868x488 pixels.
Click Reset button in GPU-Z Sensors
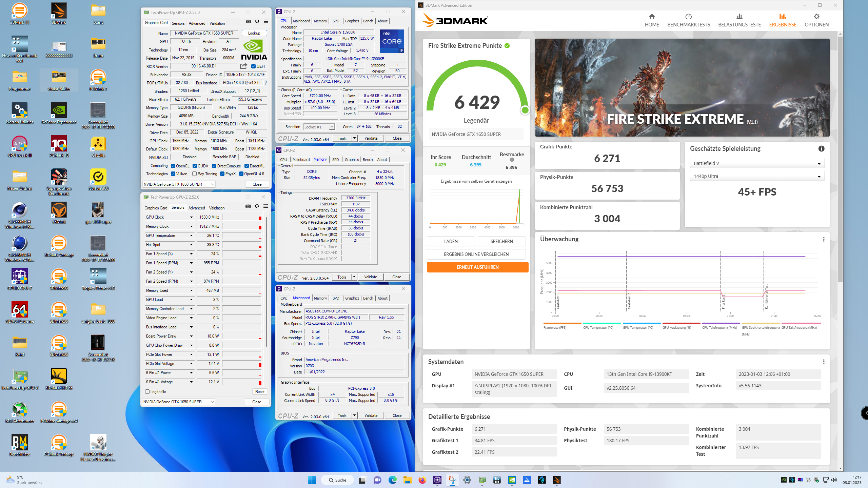click(x=260, y=392)
